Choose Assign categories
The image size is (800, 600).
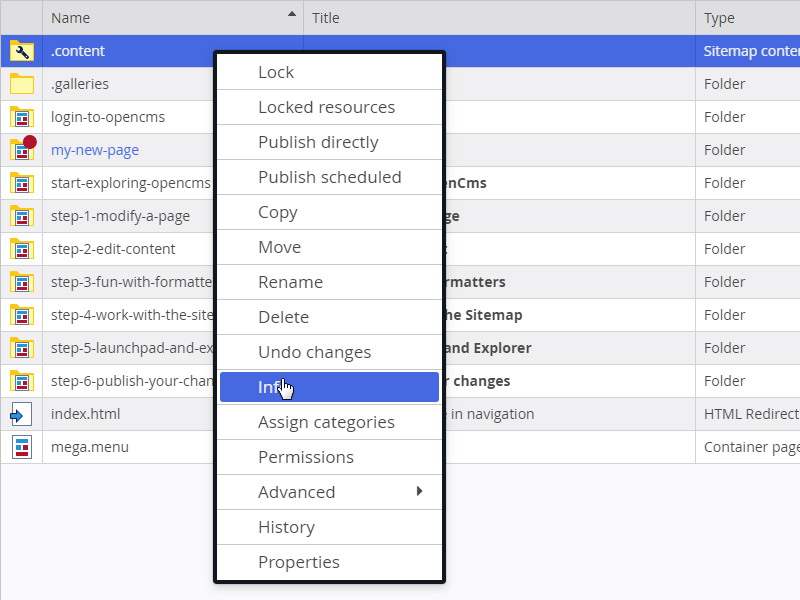329,422
